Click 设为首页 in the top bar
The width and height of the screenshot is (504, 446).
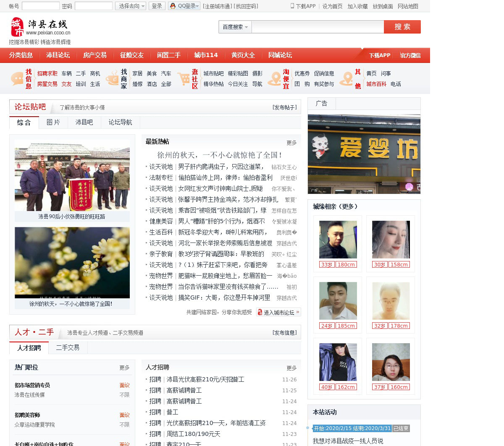click(332, 6)
